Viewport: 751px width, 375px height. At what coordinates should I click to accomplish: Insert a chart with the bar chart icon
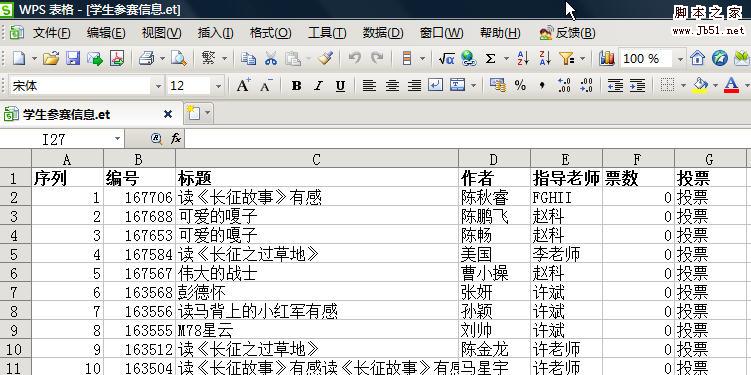tap(607, 58)
